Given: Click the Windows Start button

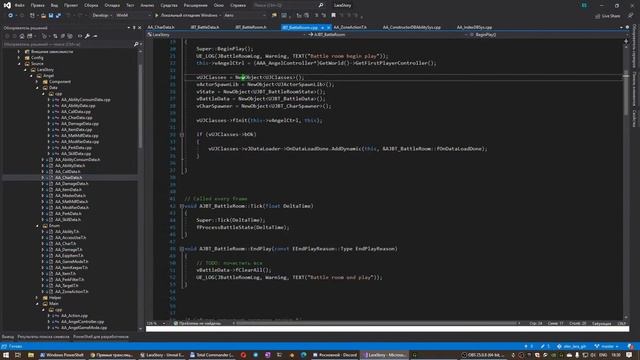Looking at the screenshot, I should [x=6, y=355].
